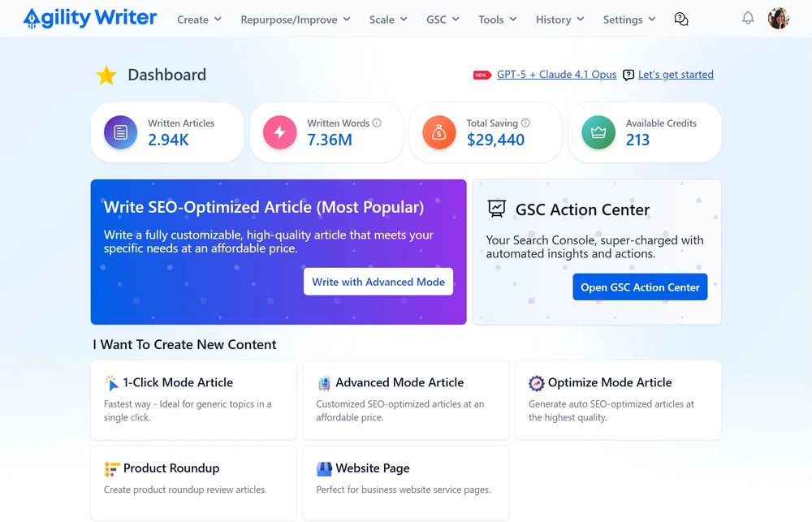Expand the Scale menu chevron
Screen dimensions: 812x522
point(404,19)
